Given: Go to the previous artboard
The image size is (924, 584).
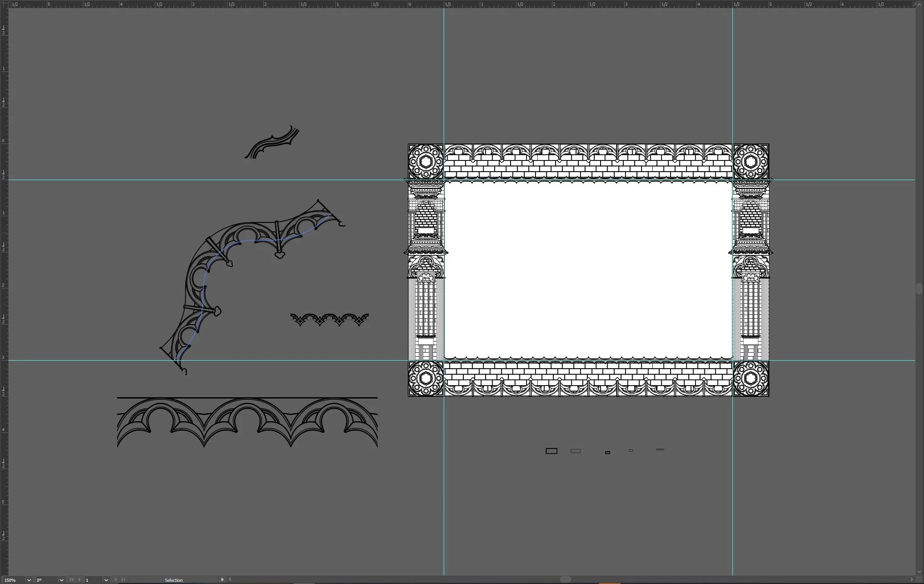Looking at the screenshot, I should [x=79, y=580].
